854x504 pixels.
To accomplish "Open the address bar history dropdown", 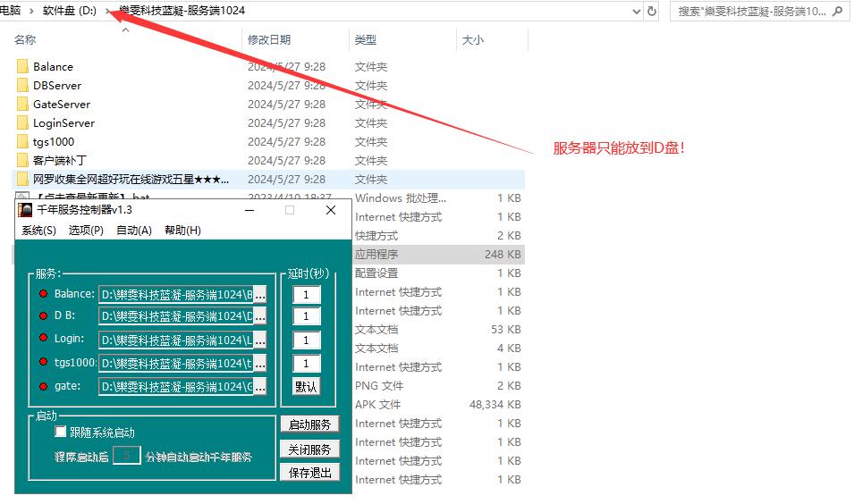I will [636, 12].
